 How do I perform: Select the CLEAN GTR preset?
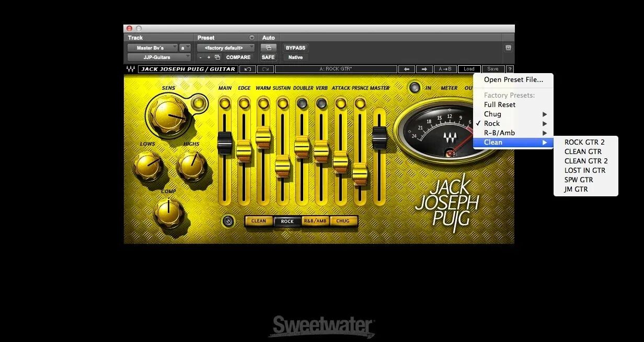pyautogui.click(x=585, y=151)
